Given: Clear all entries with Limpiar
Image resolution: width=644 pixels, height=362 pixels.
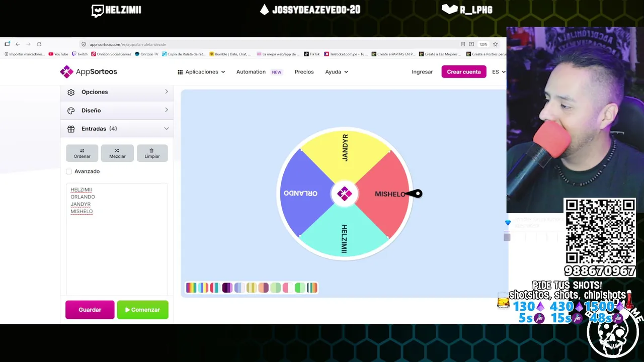Looking at the screenshot, I should [x=152, y=153].
